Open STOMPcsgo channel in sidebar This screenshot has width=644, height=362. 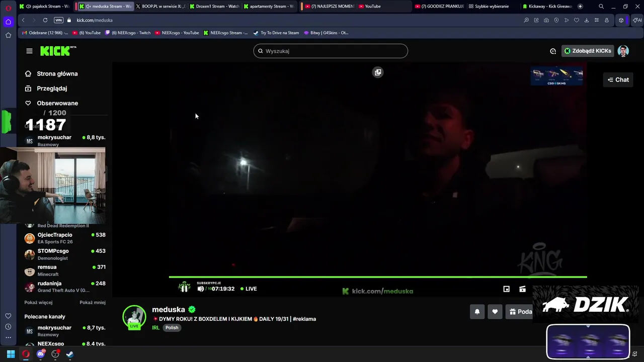pos(65,254)
